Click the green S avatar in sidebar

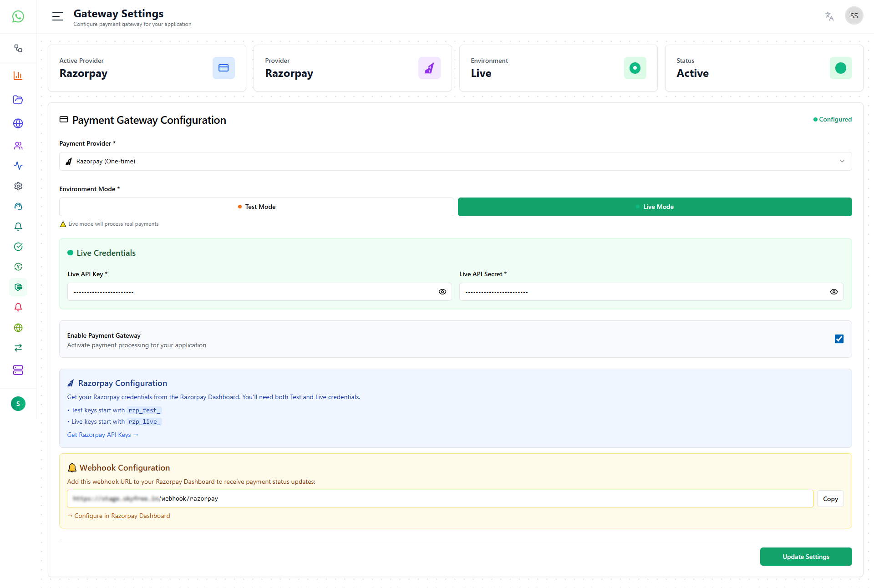point(18,404)
